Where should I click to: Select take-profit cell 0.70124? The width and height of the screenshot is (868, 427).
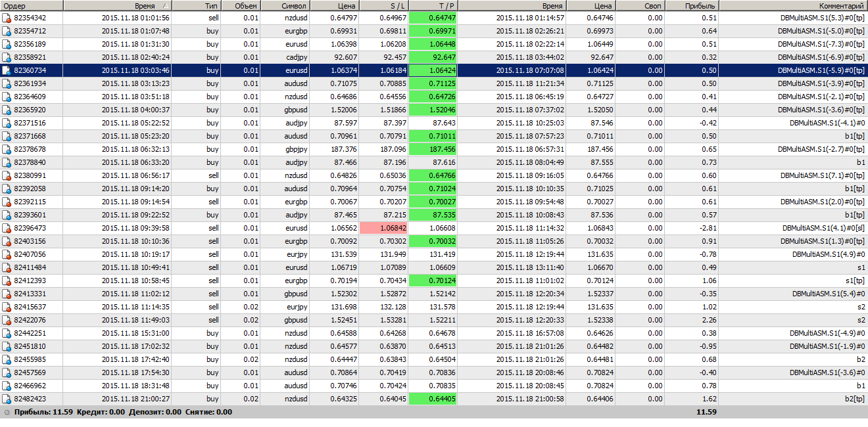point(433,281)
